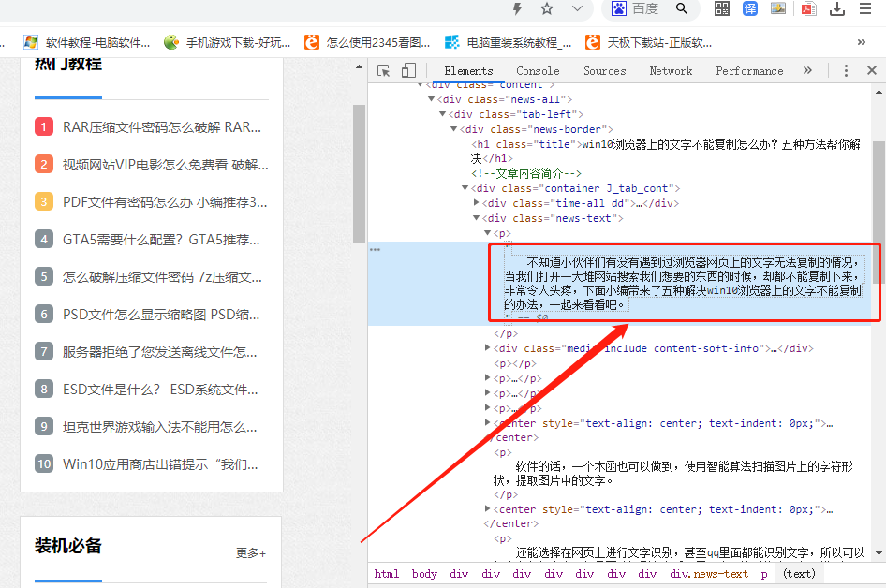Image resolution: width=886 pixels, height=588 pixels.
Task: Open the downloads manager icon
Action: point(836,8)
